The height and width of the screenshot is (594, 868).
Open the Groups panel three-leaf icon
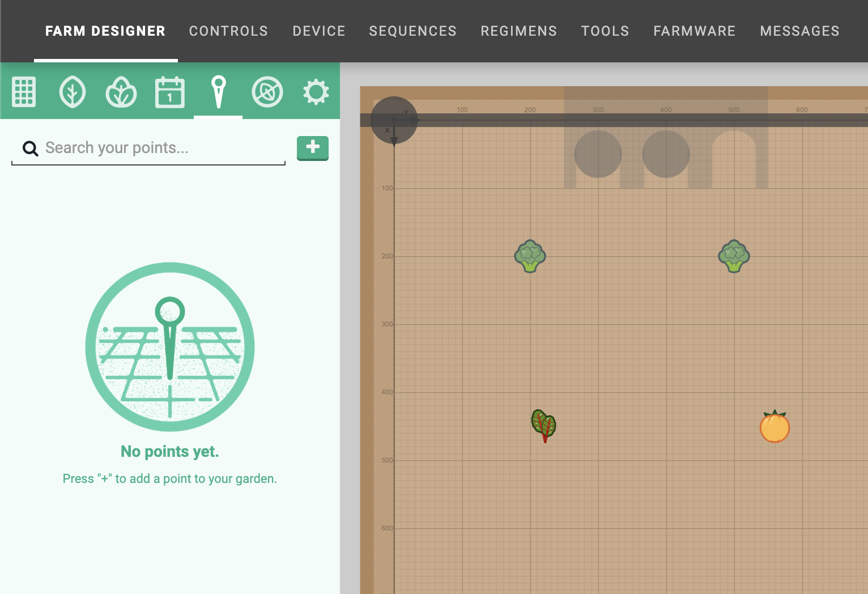coord(121,92)
